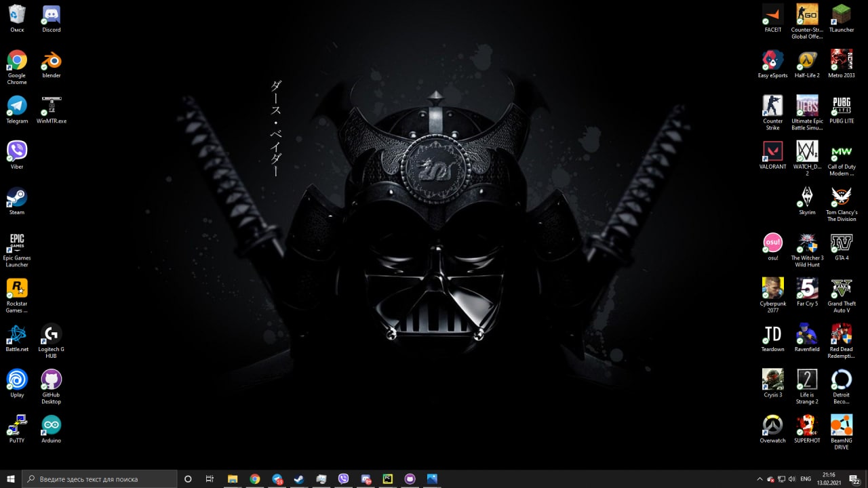Select the Far Cry 5 desktop icon
The width and height of the screenshot is (868, 488).
coord(807,291)
